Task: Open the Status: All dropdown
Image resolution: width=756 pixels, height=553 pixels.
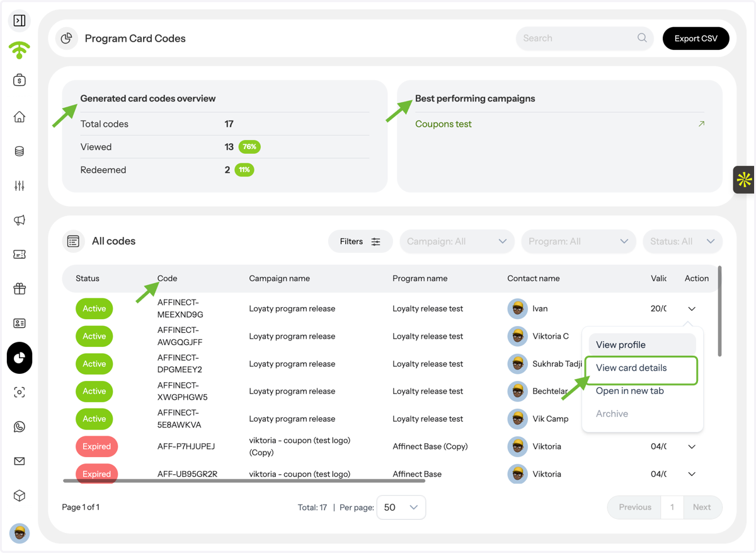Action: coord(682,242)
